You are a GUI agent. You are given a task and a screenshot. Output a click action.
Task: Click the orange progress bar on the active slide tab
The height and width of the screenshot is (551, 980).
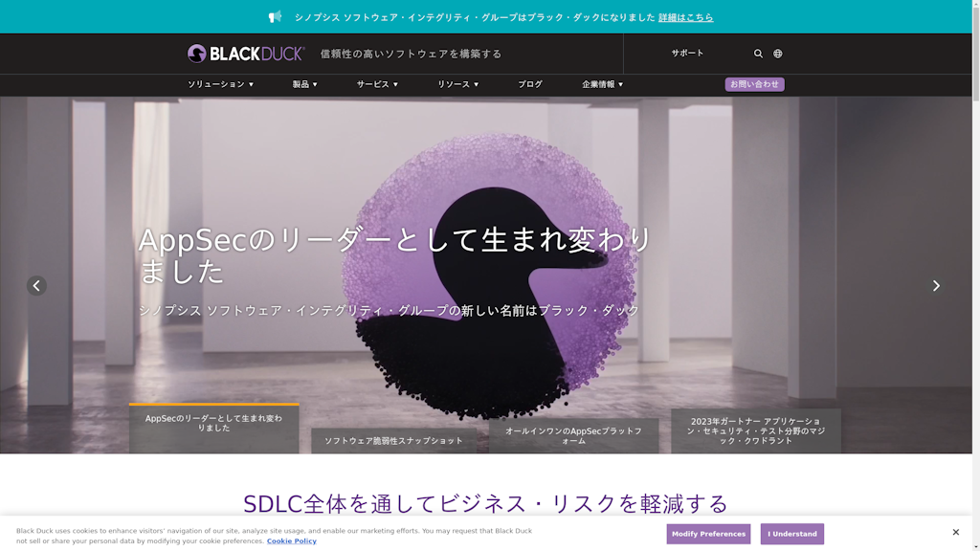[x=214, y=406]
